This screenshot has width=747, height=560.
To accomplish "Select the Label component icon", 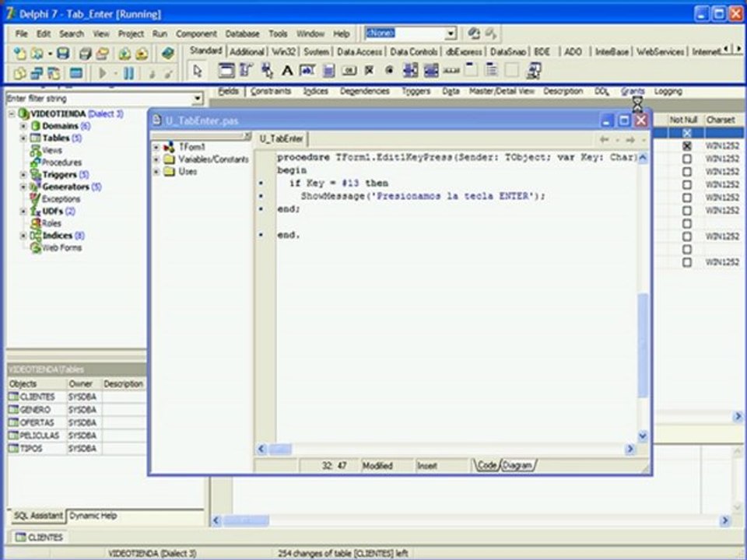I will pos(287,71).
